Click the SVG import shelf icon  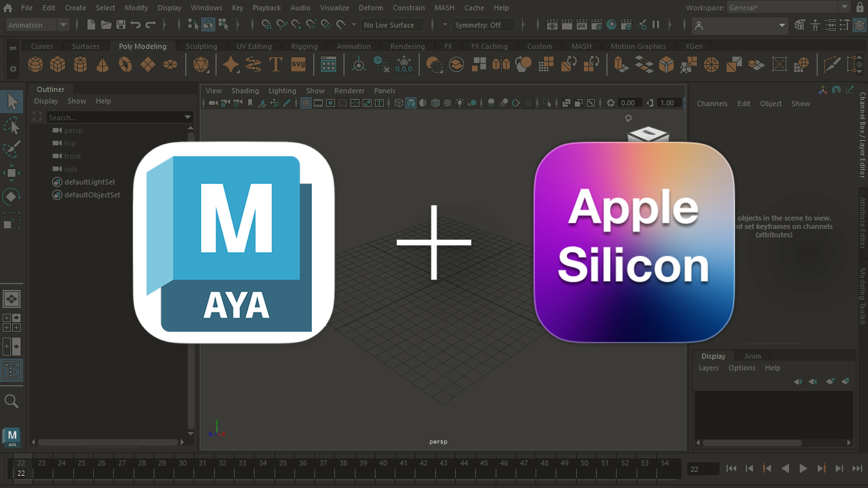[298, 65]
